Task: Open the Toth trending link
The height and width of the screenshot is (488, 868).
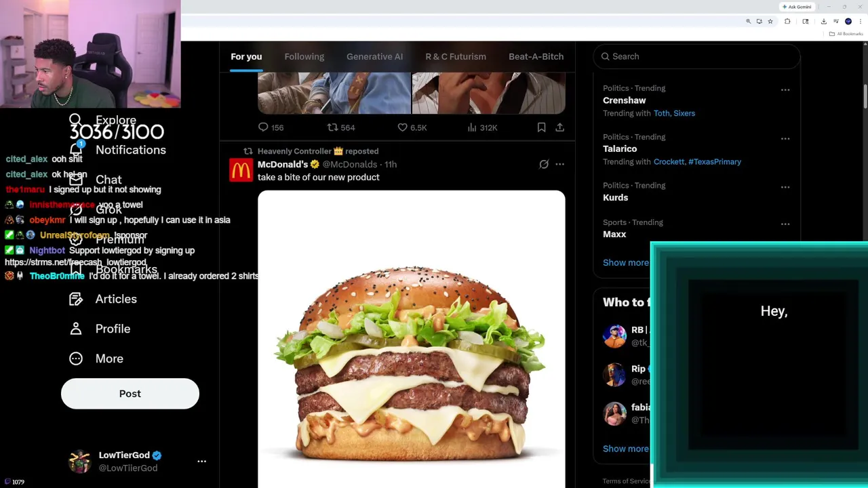Action: [661, 113]
